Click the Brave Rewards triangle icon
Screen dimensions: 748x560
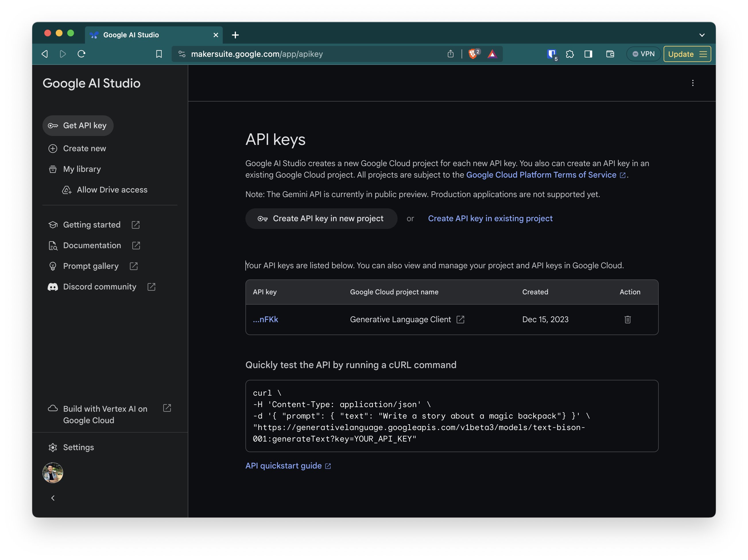click(x=492, y=54)
